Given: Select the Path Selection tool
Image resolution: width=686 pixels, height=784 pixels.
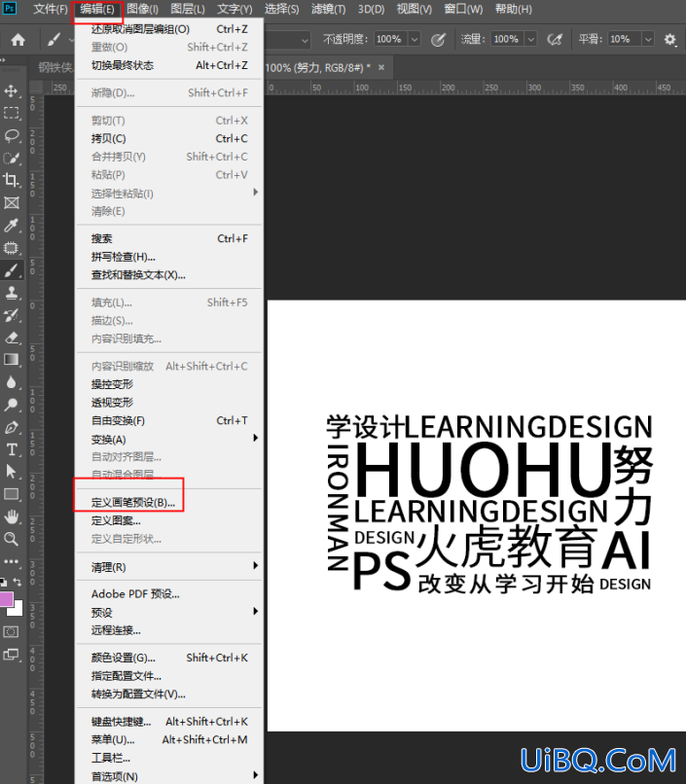Looking at the screenshot, I should (x=11, y=472).
